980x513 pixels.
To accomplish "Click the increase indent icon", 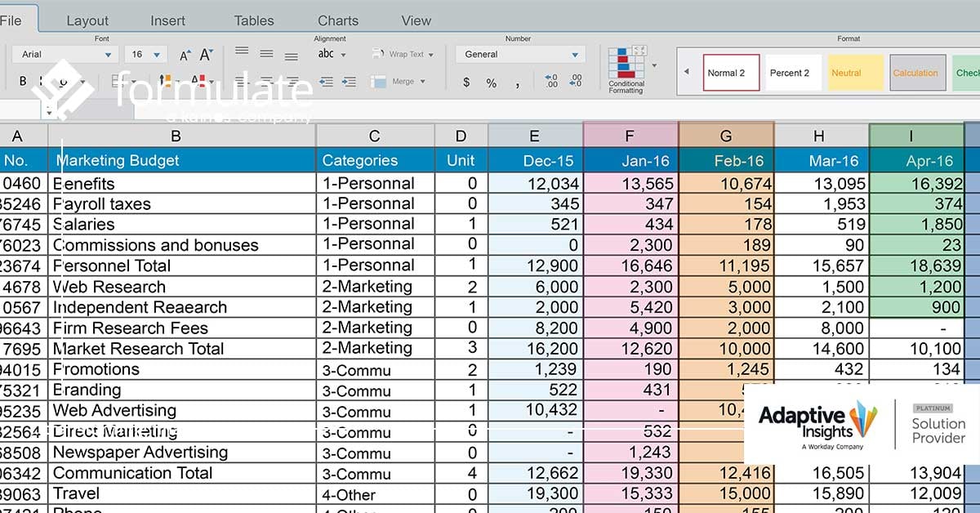I will click(350, 82).
